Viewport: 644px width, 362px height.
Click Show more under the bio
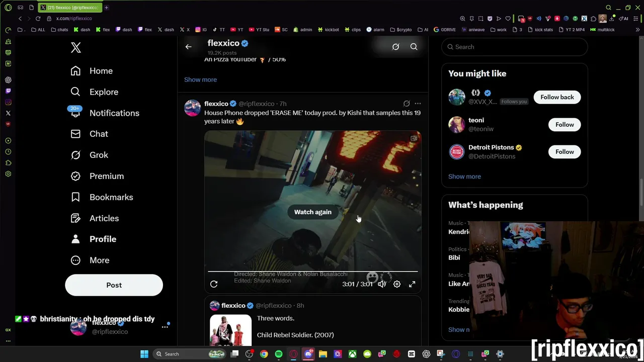pyautogui.click(x=200, y=79)
